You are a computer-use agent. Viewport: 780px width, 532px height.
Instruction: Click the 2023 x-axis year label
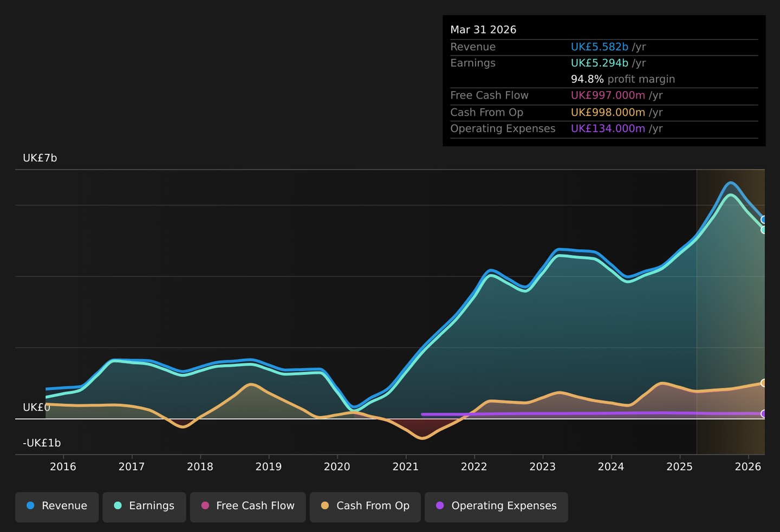click(543, 467)
